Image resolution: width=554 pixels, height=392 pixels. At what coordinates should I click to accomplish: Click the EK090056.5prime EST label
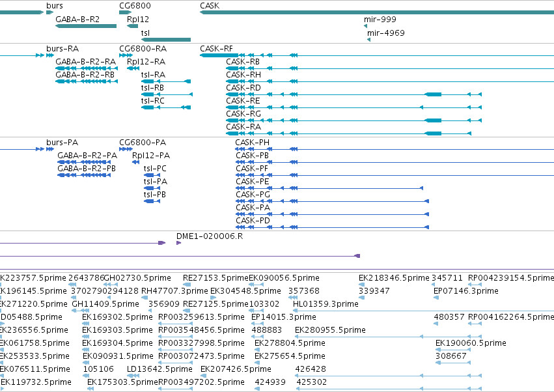pyautogui.click(x=284, y=278)
